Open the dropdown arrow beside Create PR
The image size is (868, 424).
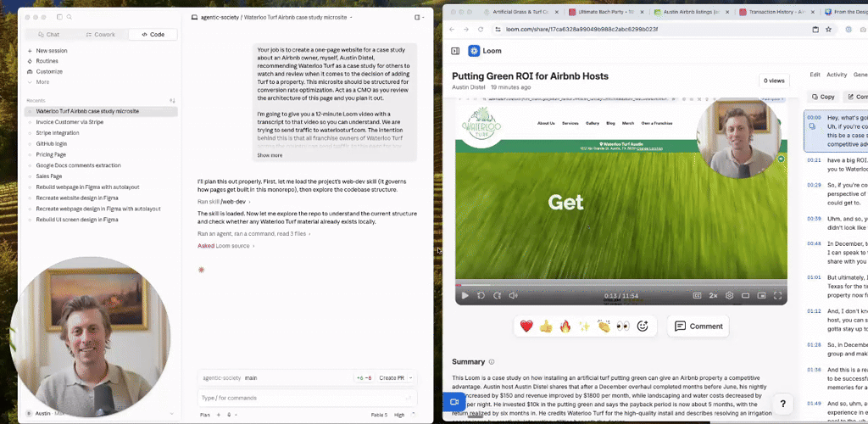click(x=411, y=378)
